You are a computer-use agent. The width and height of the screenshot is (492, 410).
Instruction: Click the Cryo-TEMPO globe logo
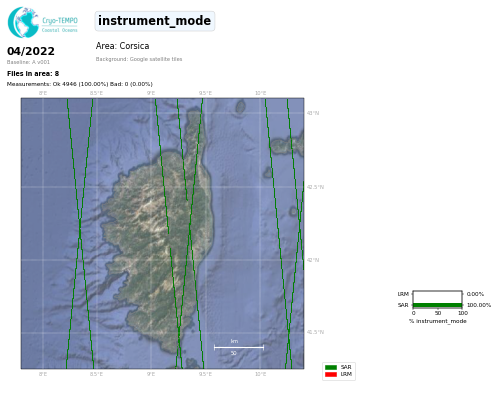[x=23, y=22]
